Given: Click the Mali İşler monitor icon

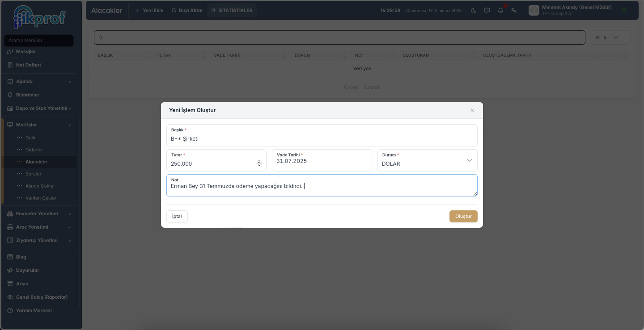Looking at the screenshot, I should 10,125.
